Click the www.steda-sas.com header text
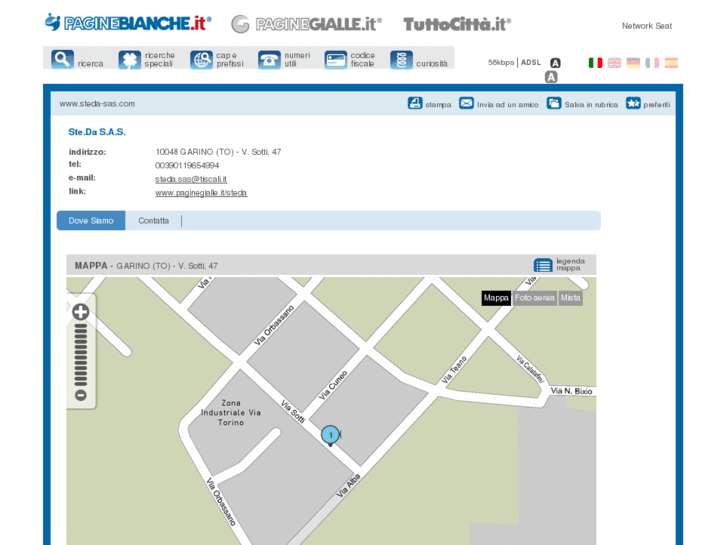This screenshot has width=727, height=545. [97, 104]
